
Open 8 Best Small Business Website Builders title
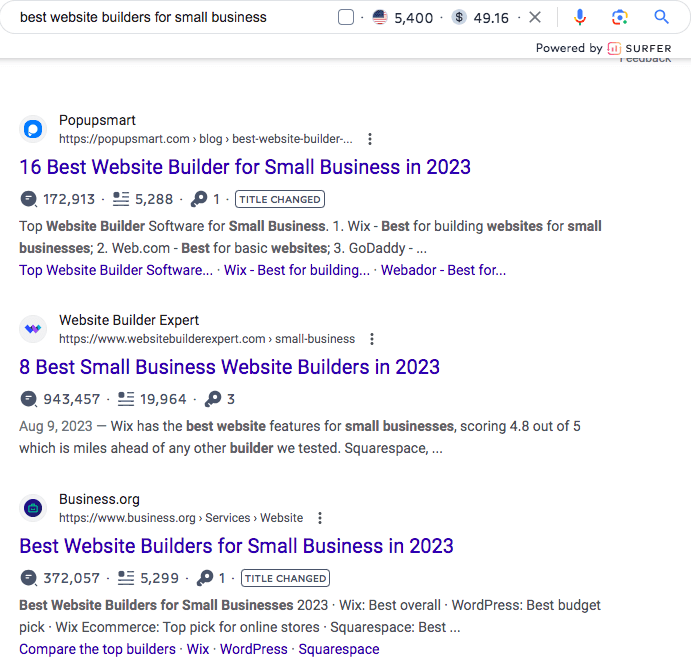coord(230,367)
